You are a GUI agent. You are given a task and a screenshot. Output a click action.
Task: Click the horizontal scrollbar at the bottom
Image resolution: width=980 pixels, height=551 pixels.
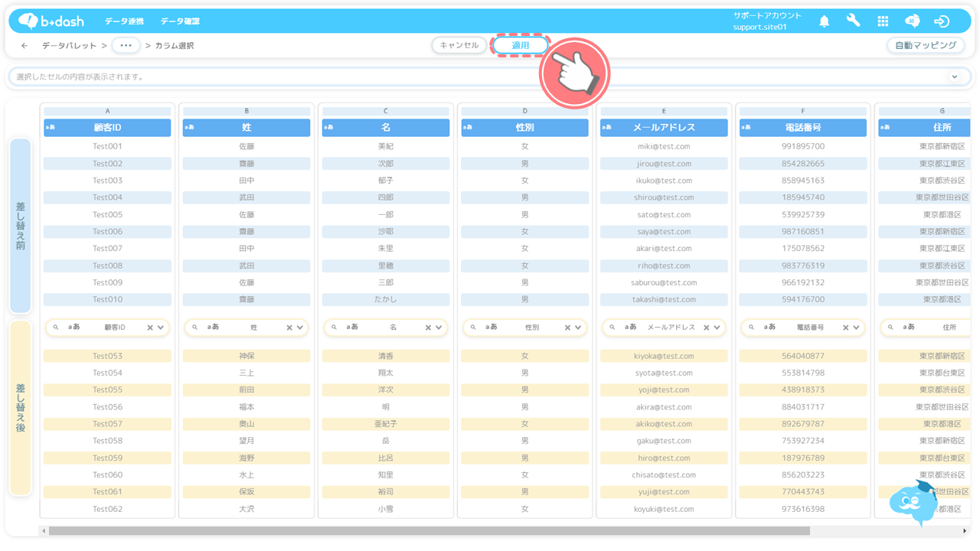tap(429, 530)
